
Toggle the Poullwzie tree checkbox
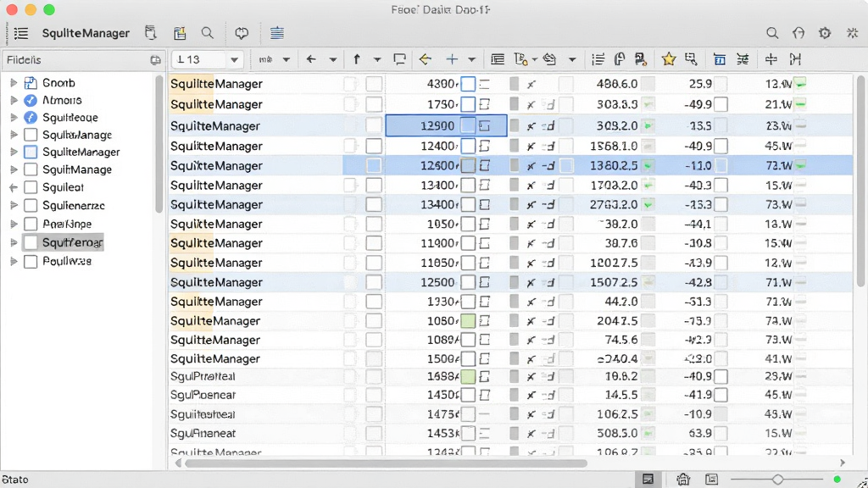pos(31,261)
